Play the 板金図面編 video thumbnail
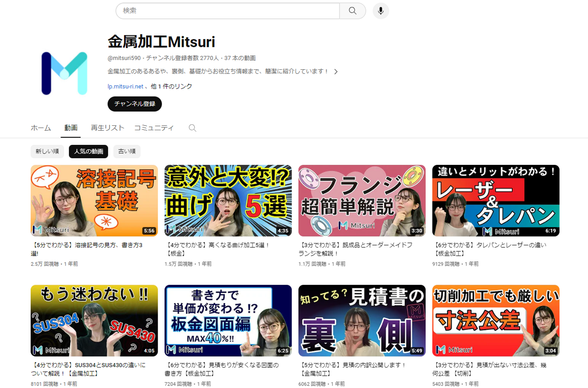Image resolution: width=588 pixels, height=388 pixels. pyautogui.click(x=228, y=321)
